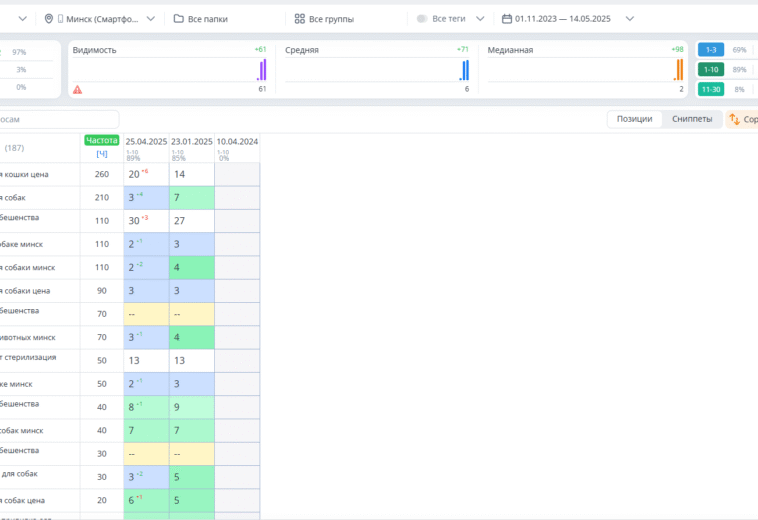Click the [Ч] frequency type link
Viewport: 758px width, 520px height.
tap(102, 154)
